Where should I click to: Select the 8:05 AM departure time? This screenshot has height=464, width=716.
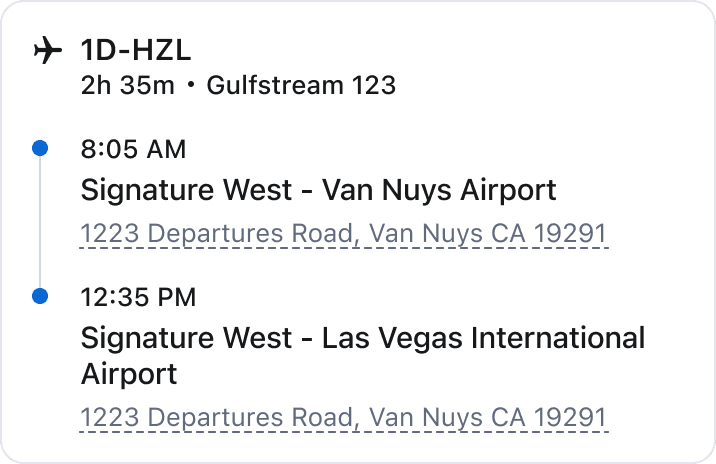pyautogui.click(x=133, y=150)
